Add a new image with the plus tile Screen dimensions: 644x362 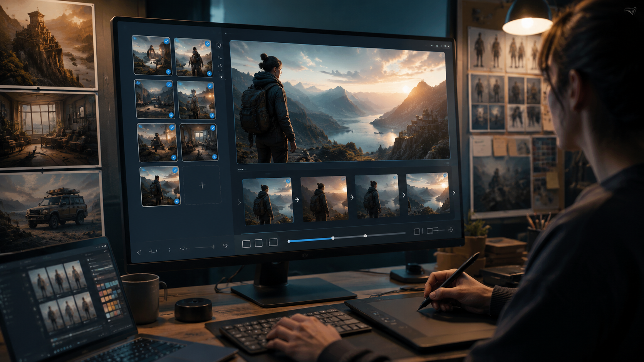[202, 185]
